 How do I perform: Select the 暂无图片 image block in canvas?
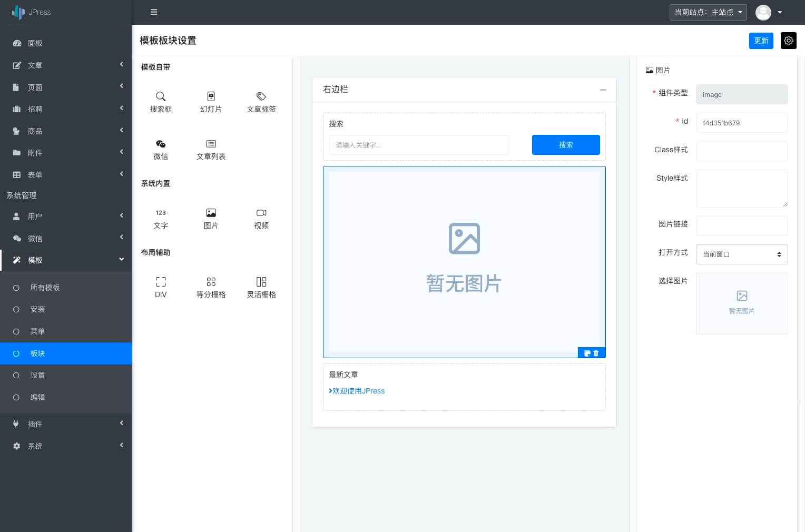point(464,262)
